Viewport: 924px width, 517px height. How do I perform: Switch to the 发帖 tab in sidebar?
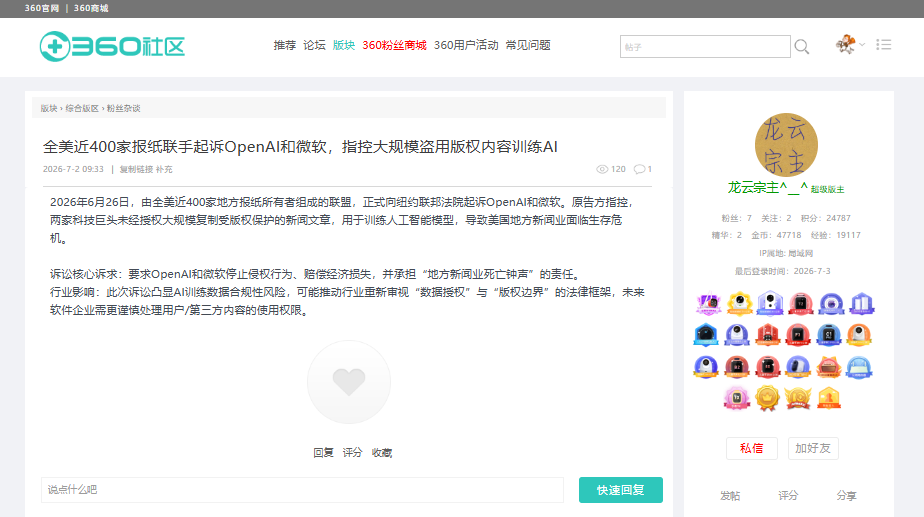click(x=730, y=496)
